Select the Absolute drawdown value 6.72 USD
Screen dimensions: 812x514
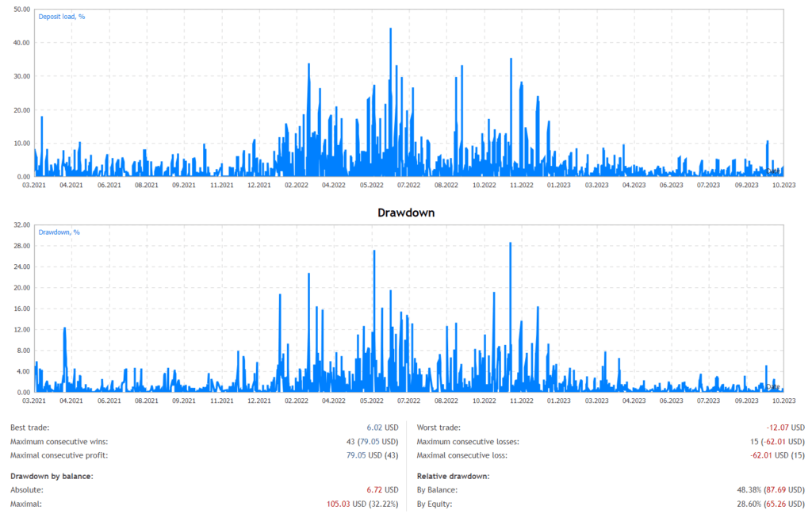pyautogui.click(x=381, y=489)
